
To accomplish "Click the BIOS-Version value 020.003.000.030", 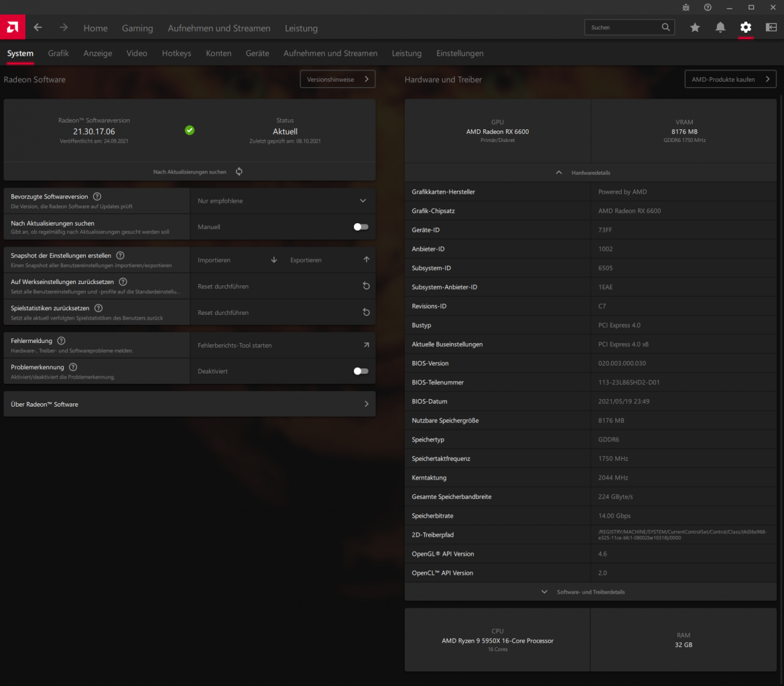I will [622, 364].
